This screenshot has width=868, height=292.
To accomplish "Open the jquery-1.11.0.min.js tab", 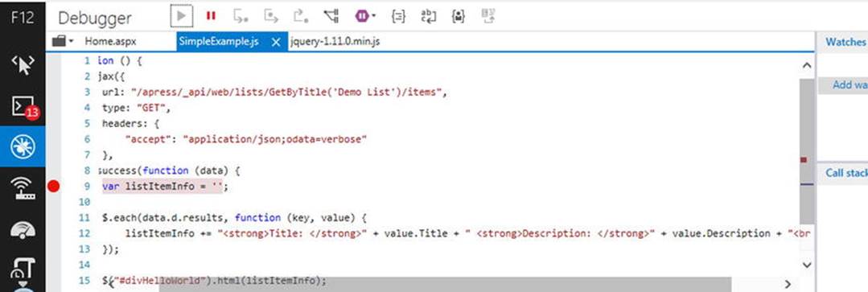I will point(335,42).
